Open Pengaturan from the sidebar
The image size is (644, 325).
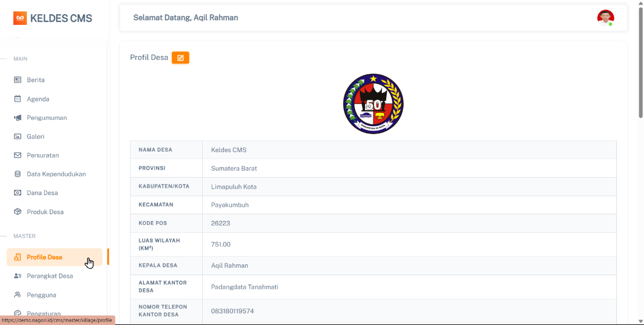(x=43, y=313)
